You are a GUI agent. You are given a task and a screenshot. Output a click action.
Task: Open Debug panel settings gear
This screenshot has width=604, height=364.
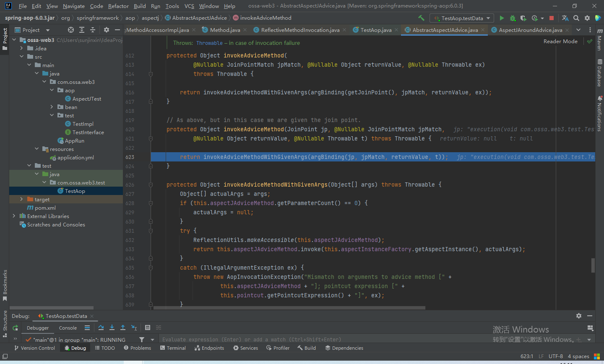point(579,316)
